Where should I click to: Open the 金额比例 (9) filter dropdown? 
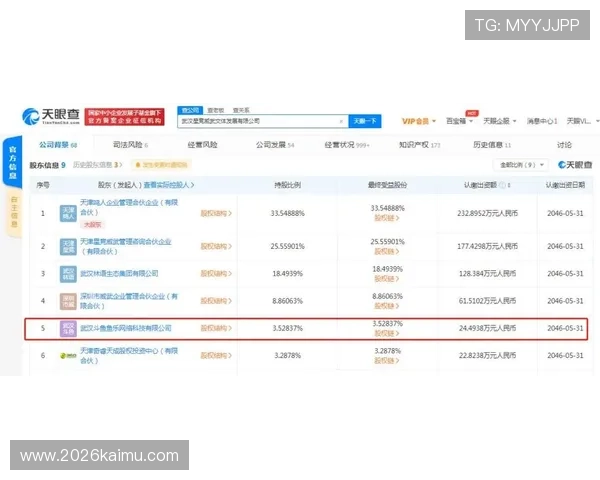click(x=521, y=165)
